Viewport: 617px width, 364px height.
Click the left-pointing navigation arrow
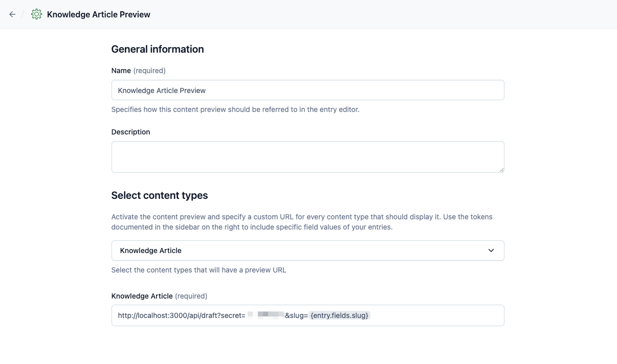point(12,14)
